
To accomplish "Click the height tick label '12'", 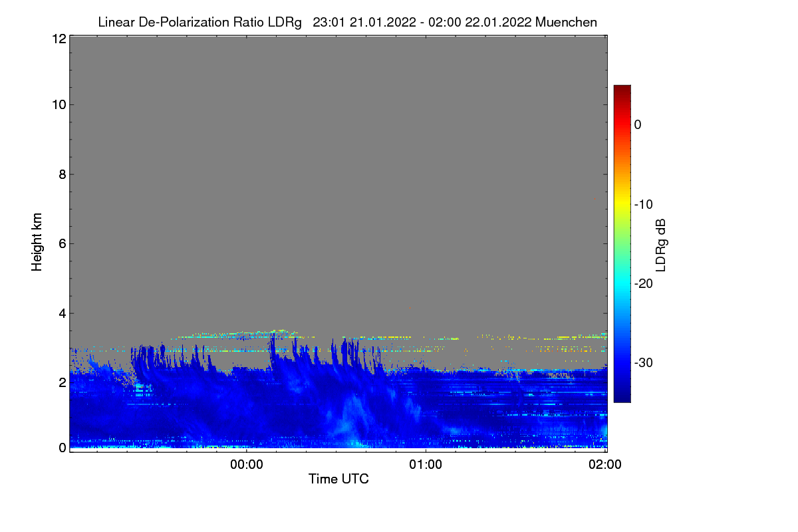I will 58,39.
